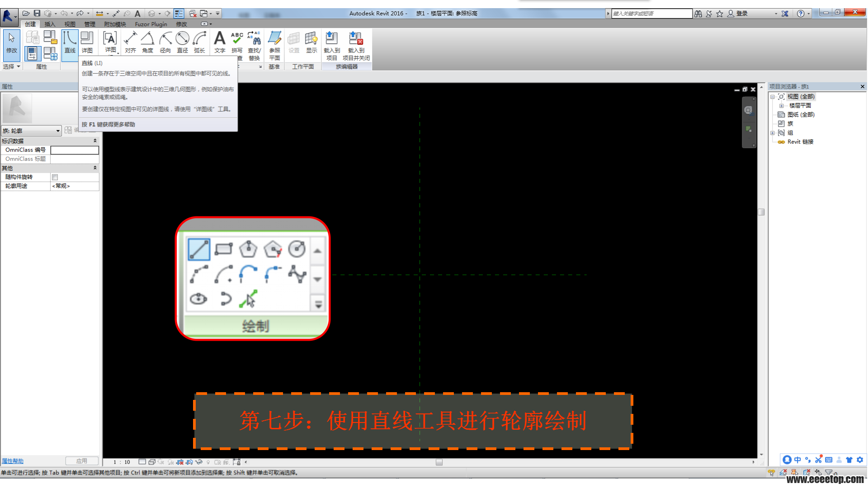The height and width of the screenshot is (488, 868).
Task: Select the 对齐 aligned dimension tool
Action: [x=131, y=42]
